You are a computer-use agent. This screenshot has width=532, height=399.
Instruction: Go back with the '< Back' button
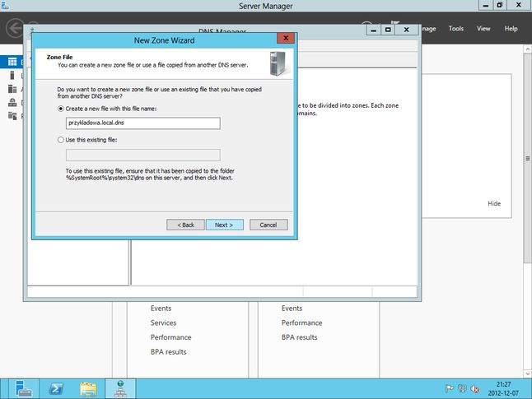click(185, 225)
